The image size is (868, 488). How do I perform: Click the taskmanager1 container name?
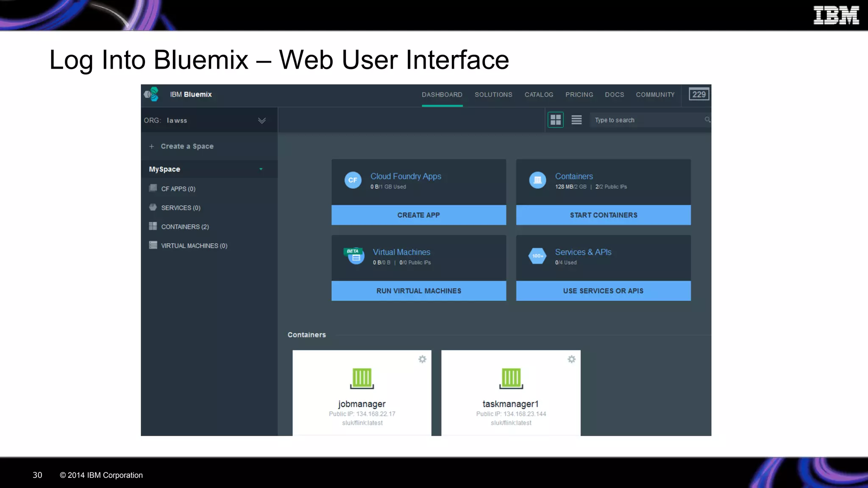510,404
